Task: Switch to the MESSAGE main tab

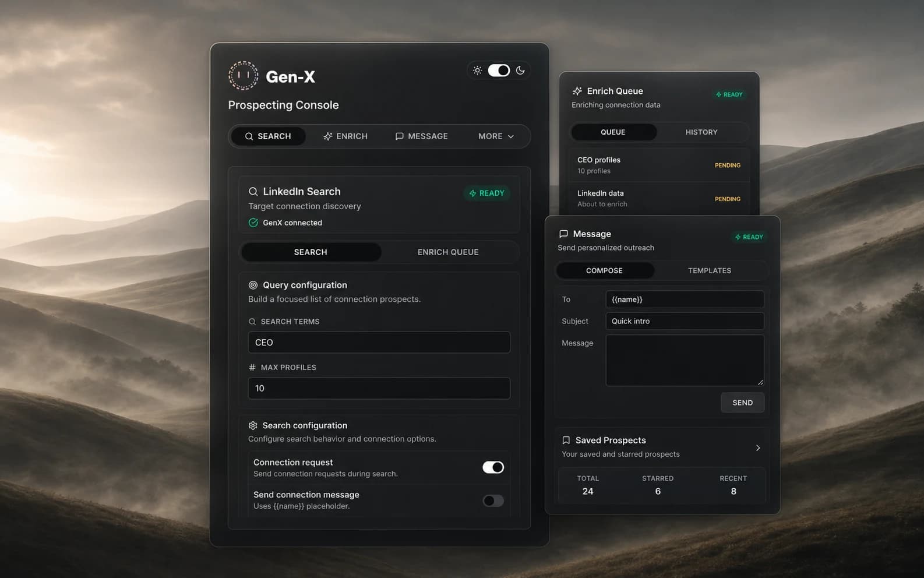Action: (x=421, y=136)
